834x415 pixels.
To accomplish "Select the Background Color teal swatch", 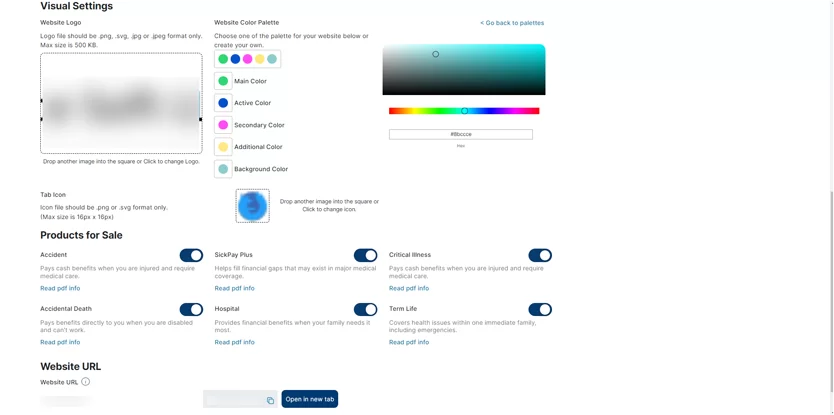I will 223,169.
